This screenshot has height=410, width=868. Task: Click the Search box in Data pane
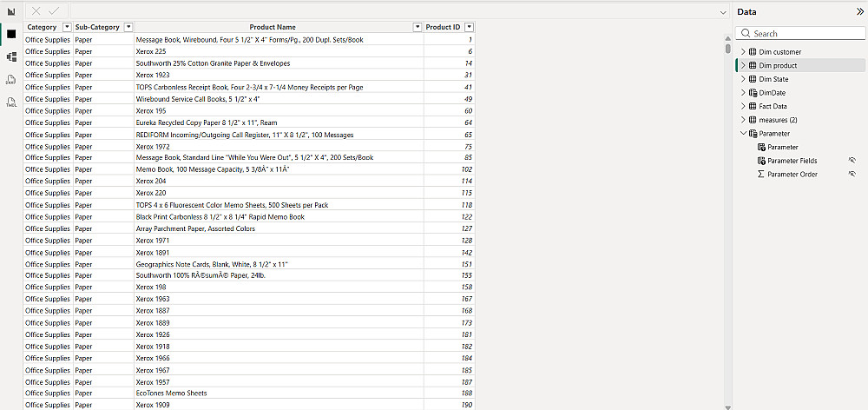(x=800, y=33)
